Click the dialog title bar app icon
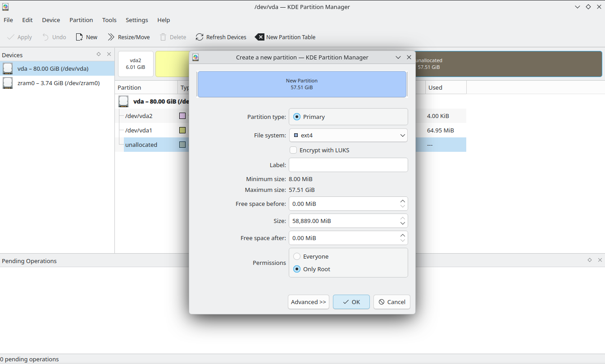The height and width of the screenshot is (364, 605). click(196, 57)
